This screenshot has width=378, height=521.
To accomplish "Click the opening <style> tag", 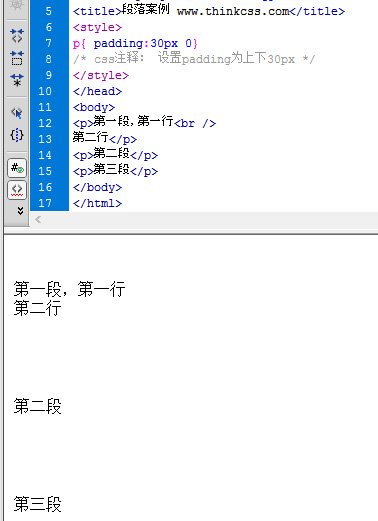I will (x=97, y=27).
